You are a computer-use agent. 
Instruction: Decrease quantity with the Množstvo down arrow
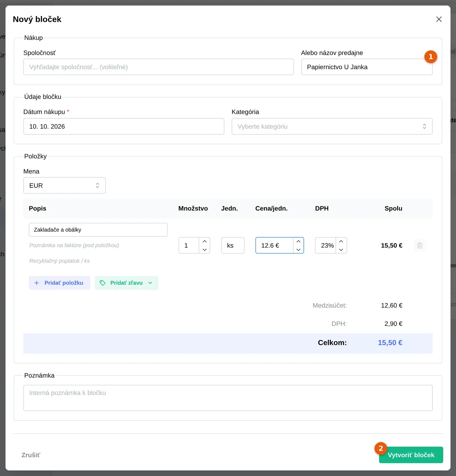[x=205, y=250]
